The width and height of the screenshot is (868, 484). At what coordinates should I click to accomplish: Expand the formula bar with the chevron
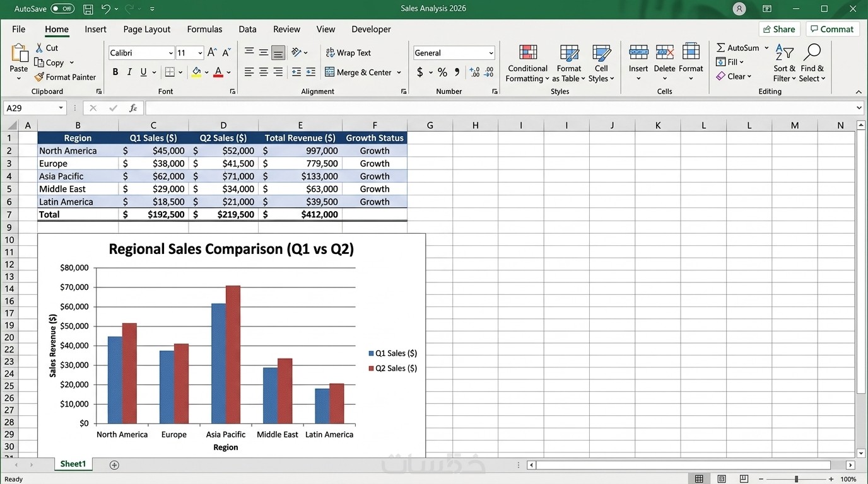(859, 108)
